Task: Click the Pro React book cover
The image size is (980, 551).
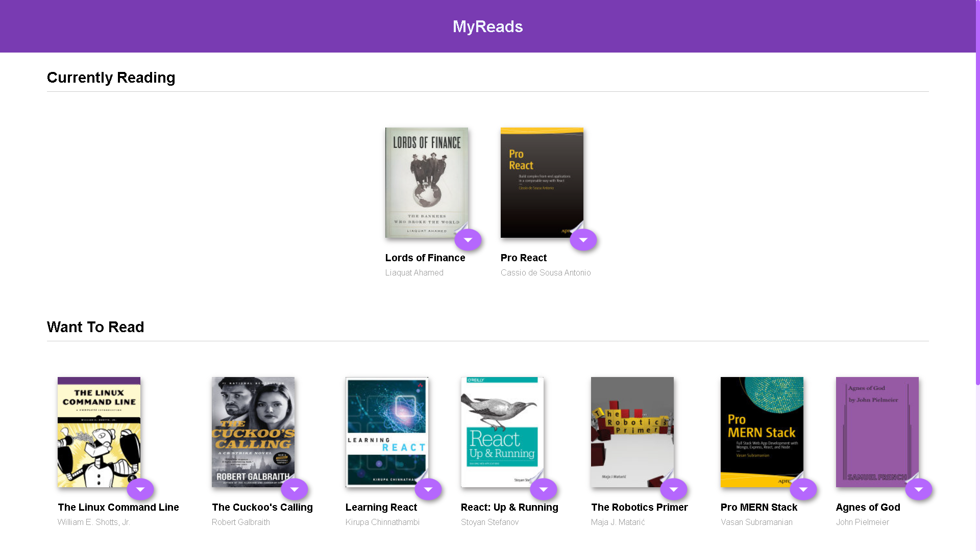Action: pyautogui.click(x=542, y=182)
